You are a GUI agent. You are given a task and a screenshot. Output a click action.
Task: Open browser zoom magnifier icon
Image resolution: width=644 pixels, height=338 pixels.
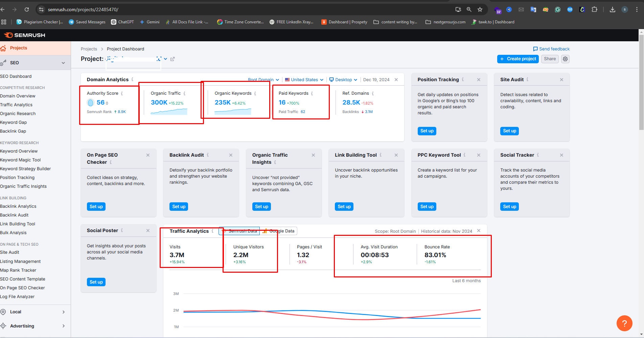pyautogui.click(x=469, y=9)
